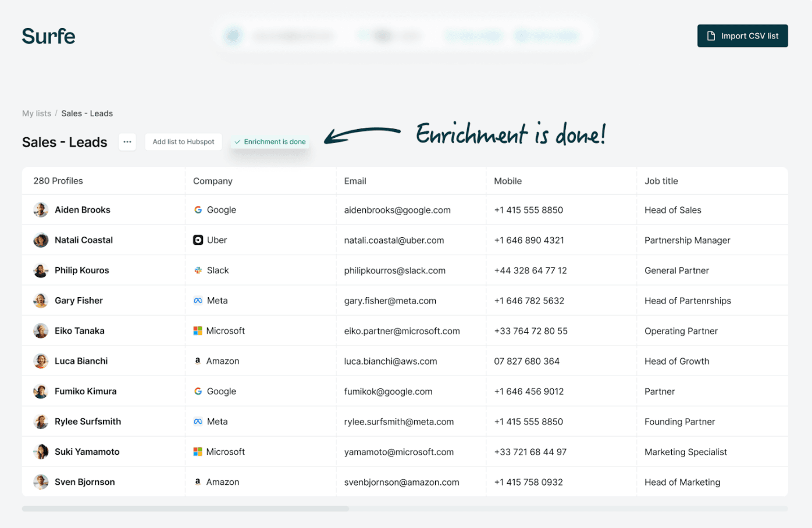Click mobile number +1 415 758 0932
812x528 pixels.
pos(529,482)
